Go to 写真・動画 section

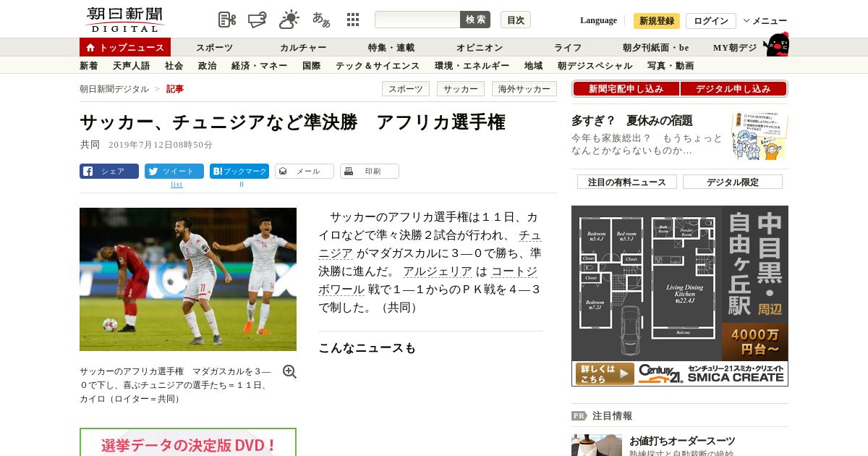tap(671, 66)
